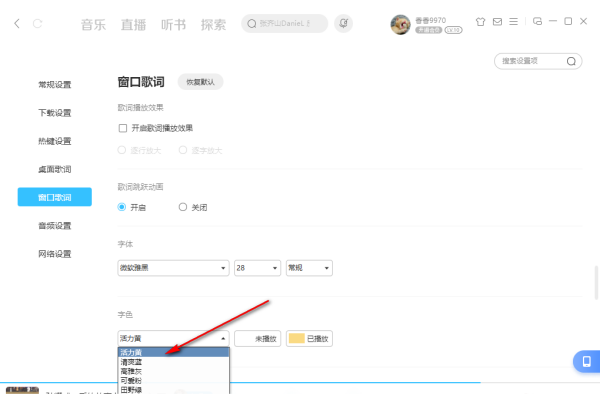The width and height of the screenshot is (600, 395).
Task: Switch to mini player mode icon
Action: 537,21
